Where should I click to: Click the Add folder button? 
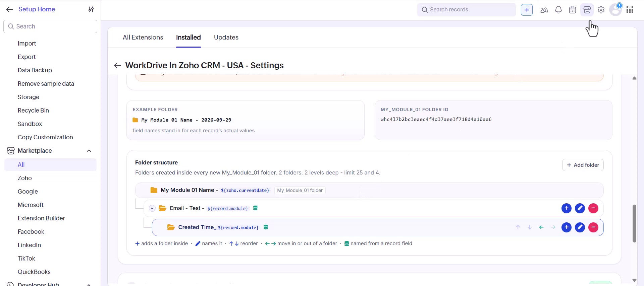(x=583, y=165)
